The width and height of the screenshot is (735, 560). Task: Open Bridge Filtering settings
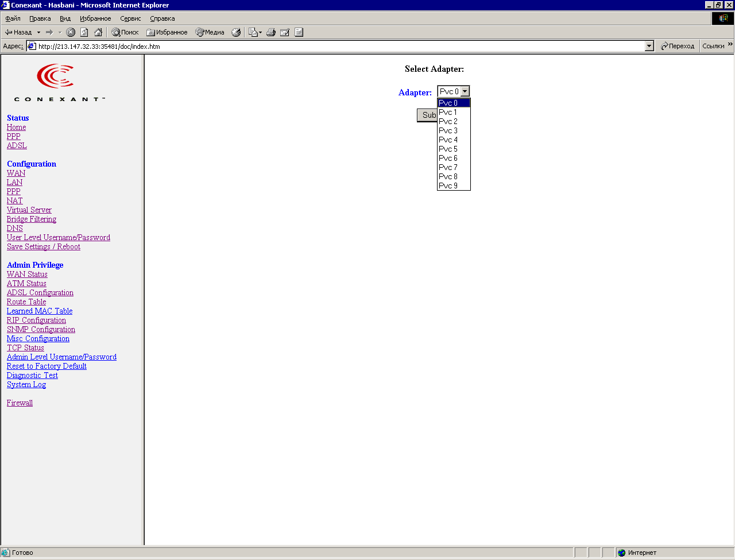point(32,219)
